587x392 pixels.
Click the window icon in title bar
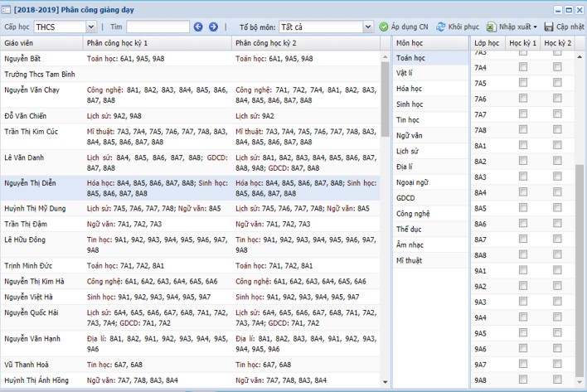pyautogui.click(x=7, y=9)
